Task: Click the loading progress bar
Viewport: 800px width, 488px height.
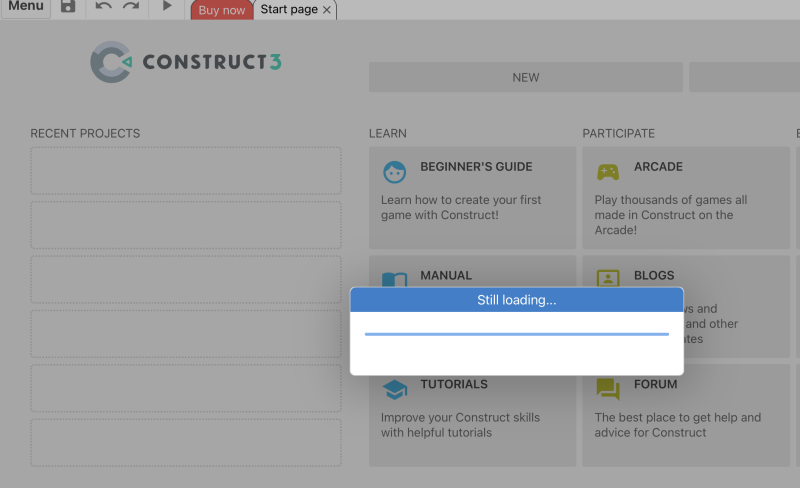Action: (516, 334)
